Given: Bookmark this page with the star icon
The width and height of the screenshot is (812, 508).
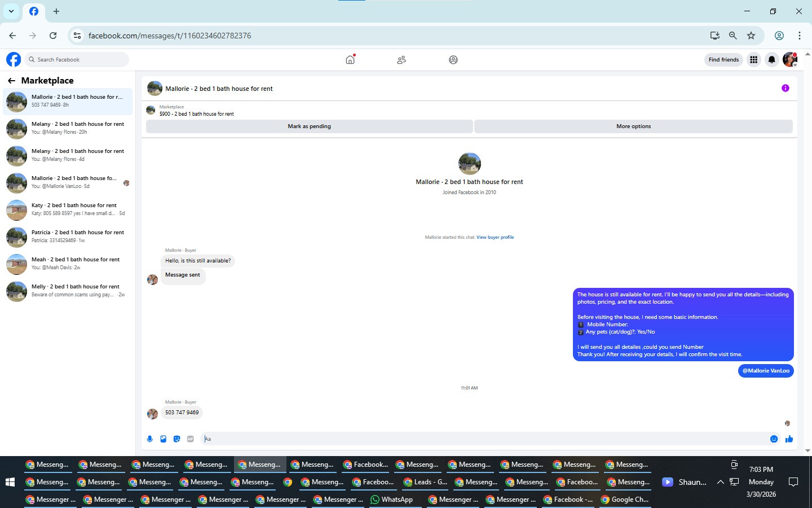Looking at the screenshot, I should pos(751,36).
